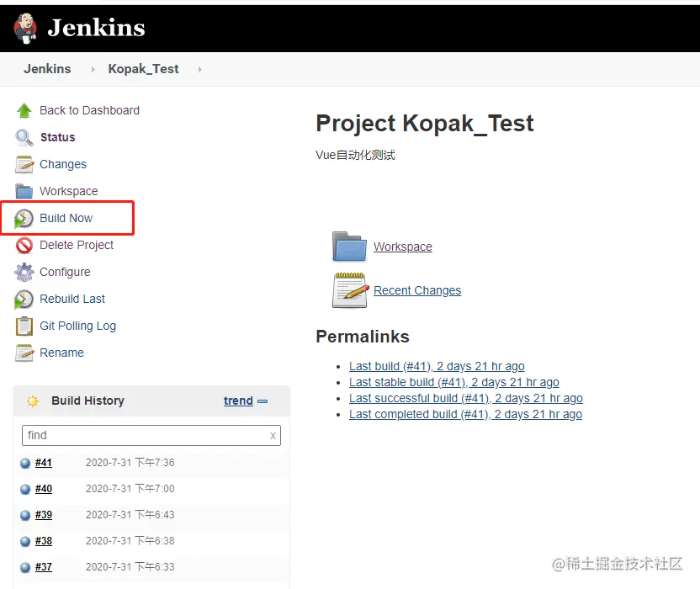Open Changes in the sidebar
Image resolution: width=700 pixels, height=589 pixels.
coord(63,164)
